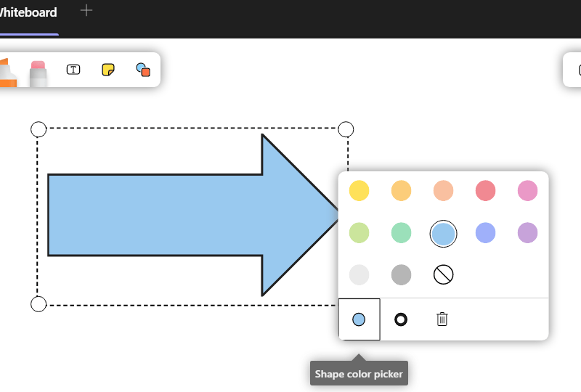Switch to the Whiteboard tab

[x=29, y=12]
